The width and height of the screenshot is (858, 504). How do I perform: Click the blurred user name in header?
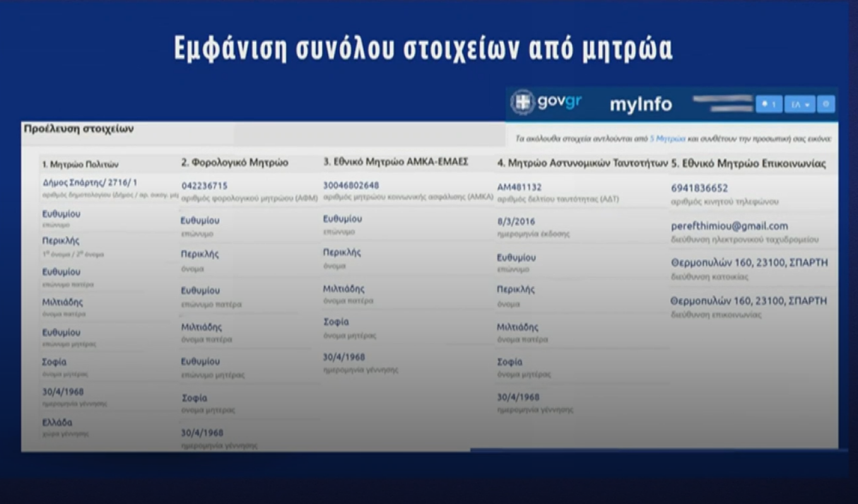click(x=722, y=104)
